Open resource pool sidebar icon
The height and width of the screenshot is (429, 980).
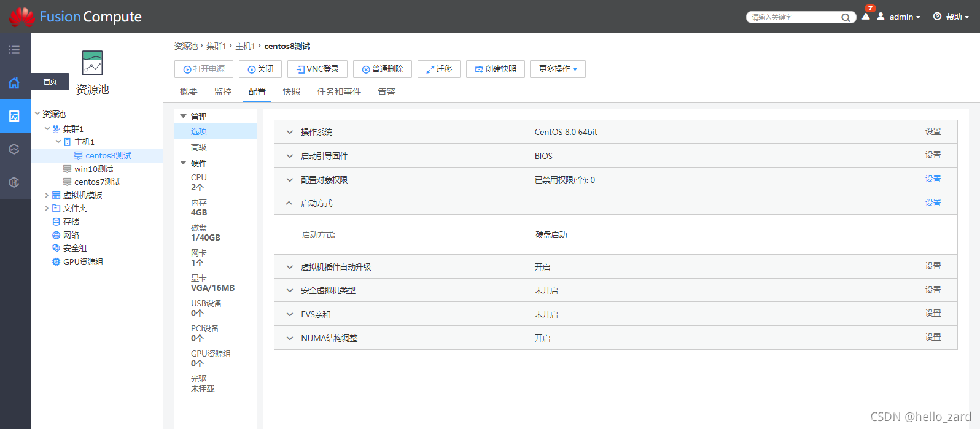pos(14,116)
